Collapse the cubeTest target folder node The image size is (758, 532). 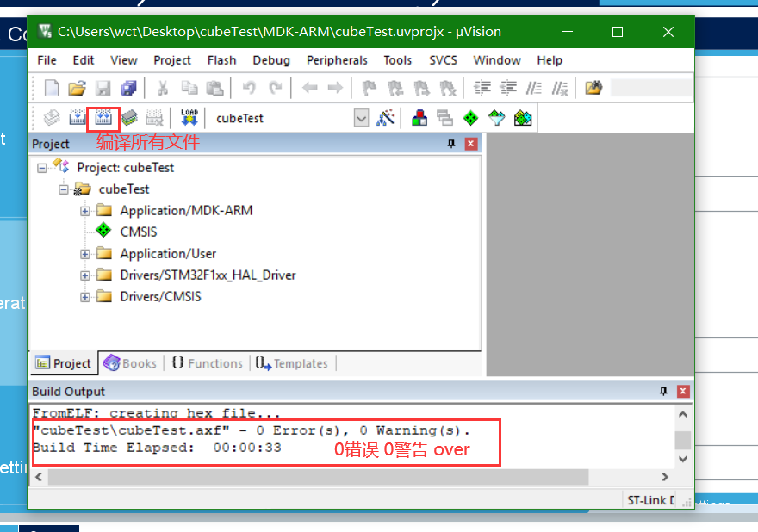(x=64, y=189)
